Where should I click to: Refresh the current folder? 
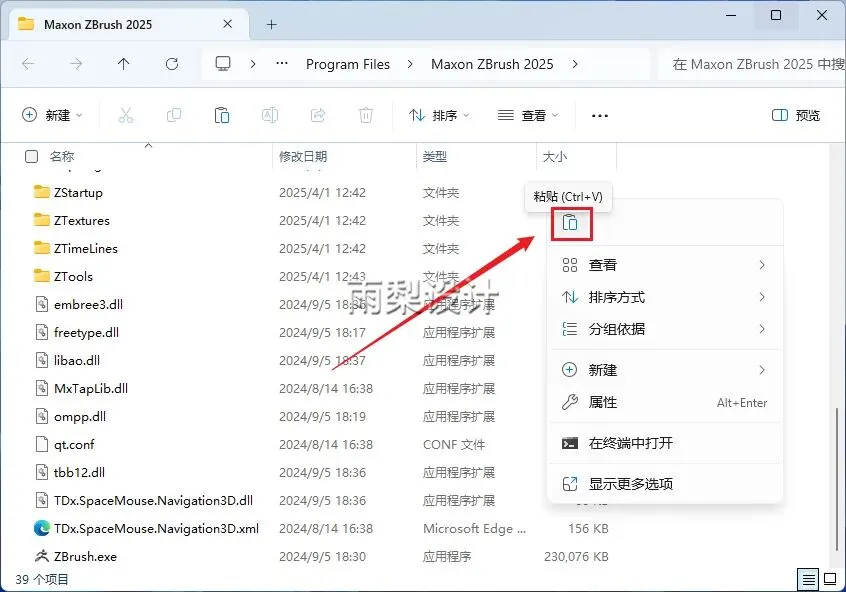[172, 64]
